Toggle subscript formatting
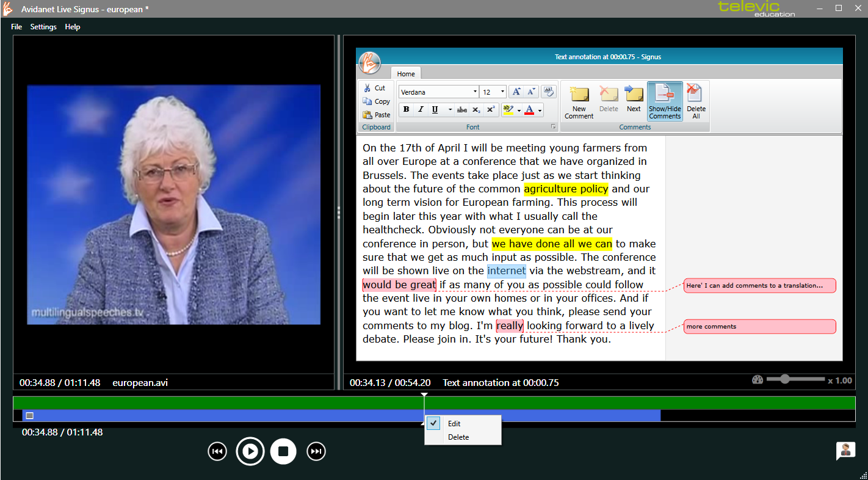 pyautogui.click(x=476, y=110)
